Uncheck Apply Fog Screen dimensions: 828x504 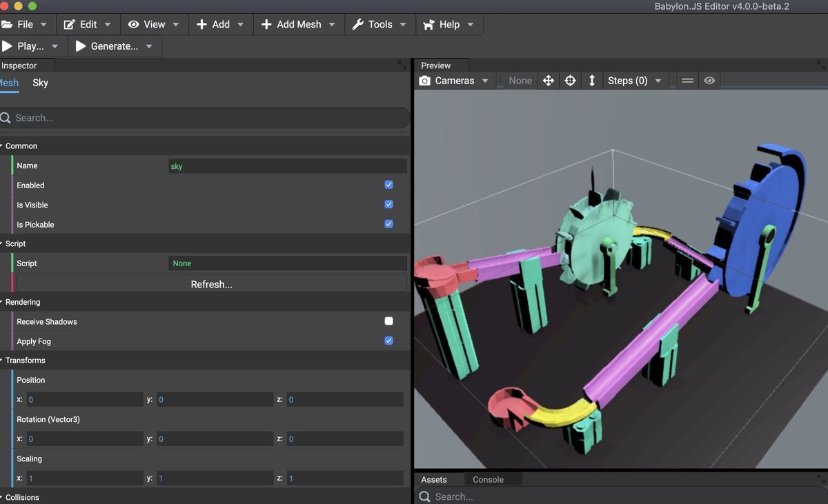tap(388, 340)
